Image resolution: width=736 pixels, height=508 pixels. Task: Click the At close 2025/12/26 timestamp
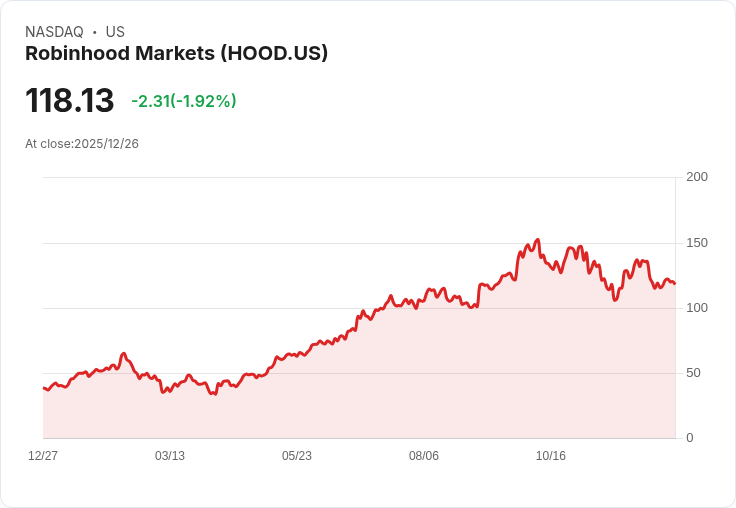pos(82,144)
